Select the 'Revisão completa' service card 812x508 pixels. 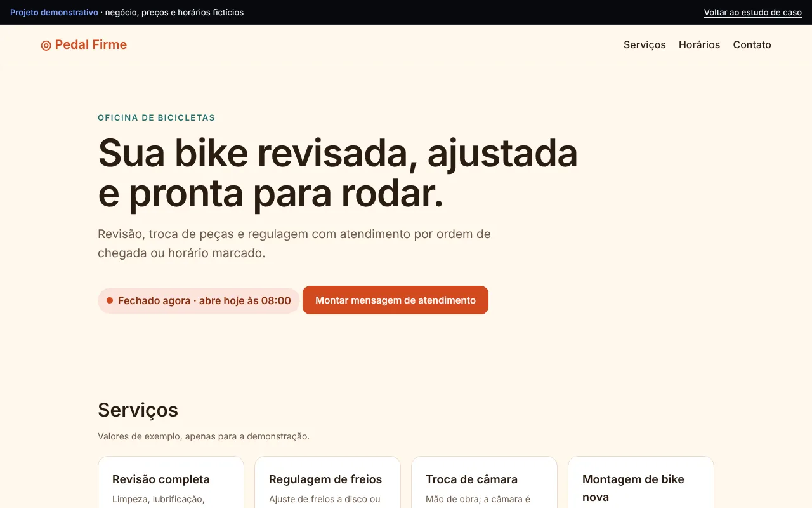pyautogui.click(x=171, y=482)
